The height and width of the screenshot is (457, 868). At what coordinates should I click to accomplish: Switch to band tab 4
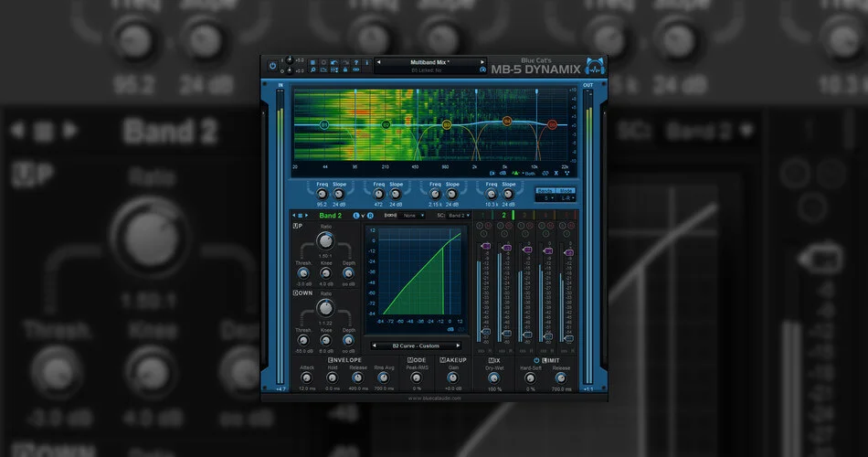[545, 215]
